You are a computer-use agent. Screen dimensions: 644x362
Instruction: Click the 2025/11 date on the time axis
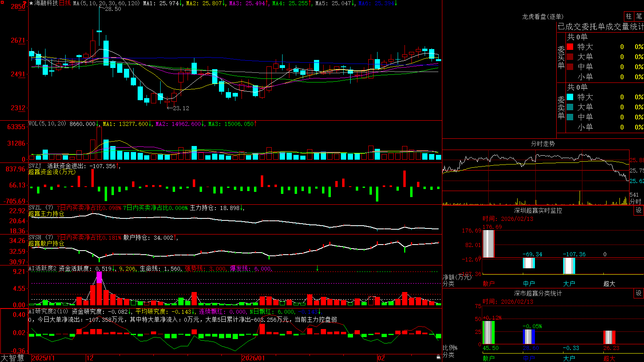coord(43,358)
